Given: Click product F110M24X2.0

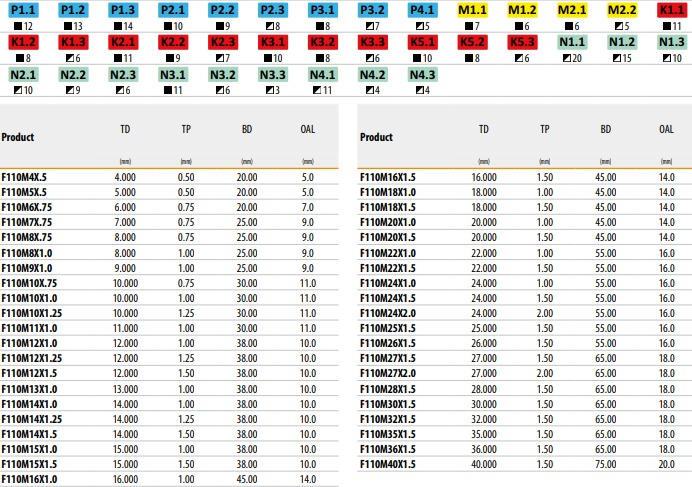Looking at the screenshot, I should click(388, 313).
